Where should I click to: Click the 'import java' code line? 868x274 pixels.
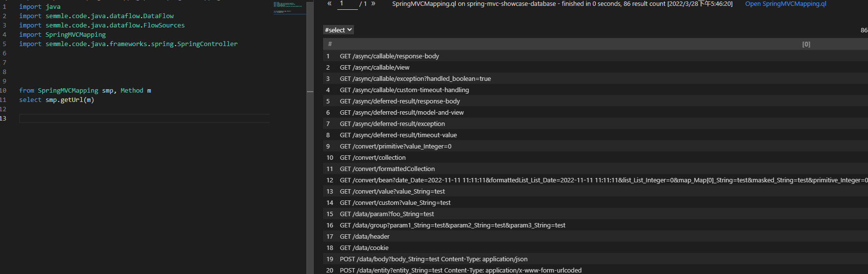pyautogui.click(x=40, y=6)
